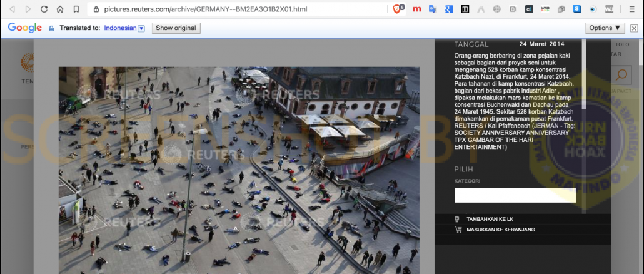
Task: Open the blue Google 'g' extension icon
Action: tap(448, 9)
